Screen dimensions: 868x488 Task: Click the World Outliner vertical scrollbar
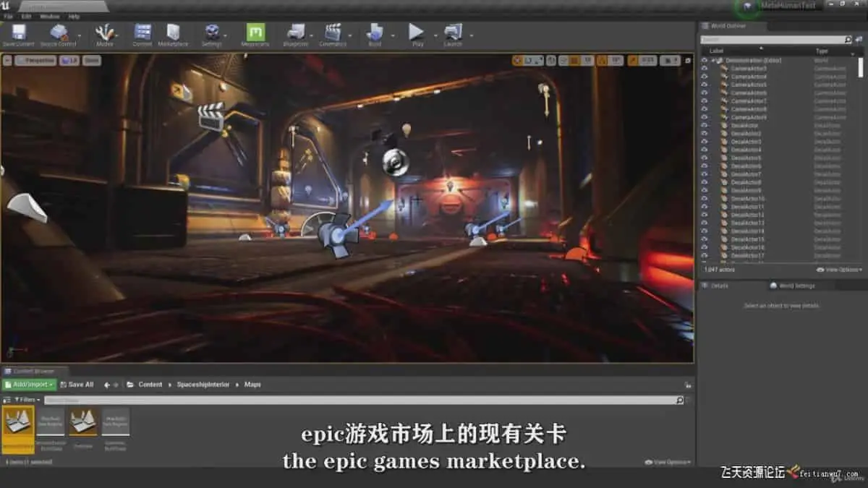click(860, 69)
